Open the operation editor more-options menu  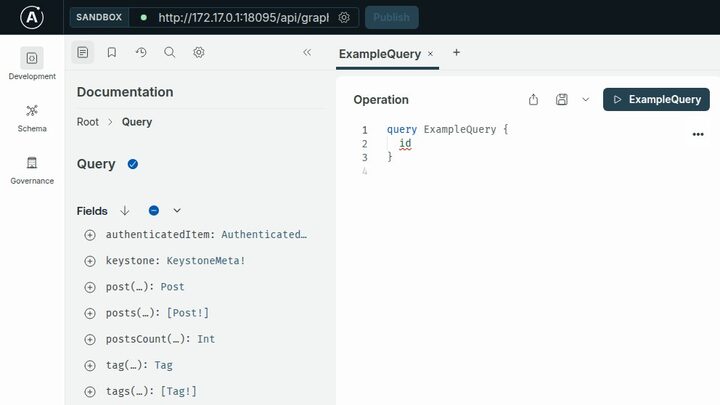click(698, 134)
